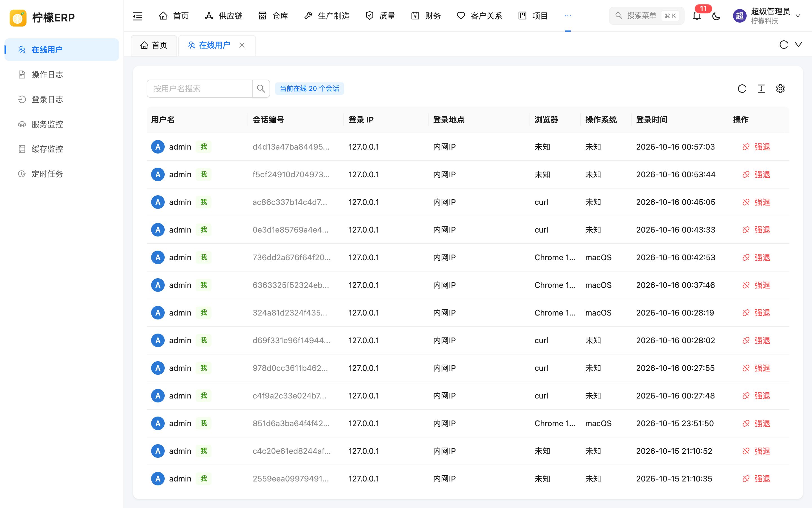Click 强退 for session 736dd2a676f64f20
This screenshot has width=812, height=508.
756,257
